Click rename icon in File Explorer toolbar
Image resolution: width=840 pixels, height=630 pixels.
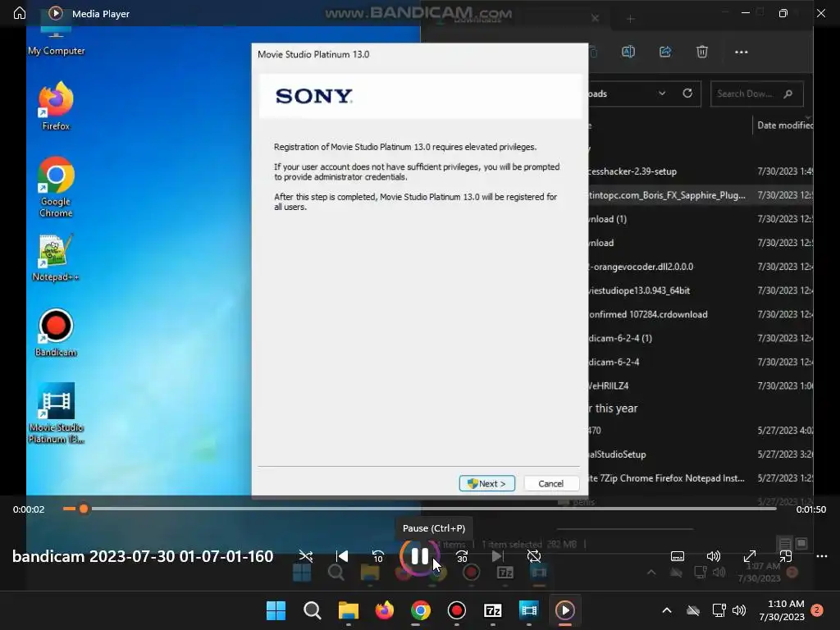click(628, 52)
